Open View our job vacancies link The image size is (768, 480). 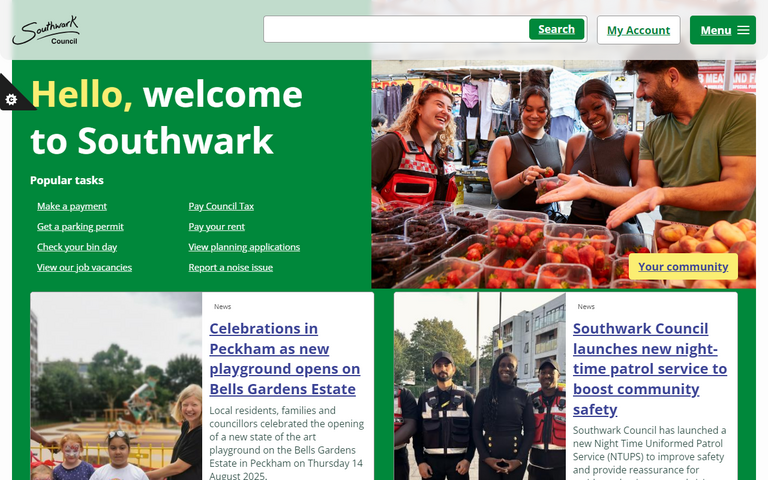click(84, 267)
